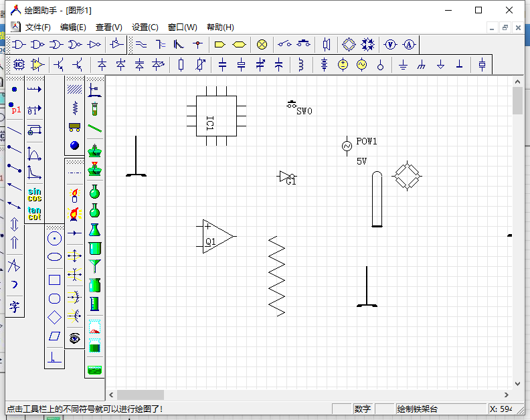530x420 pixels.
Task: Select the IC chip tool
Action: [x=19, y=64]
